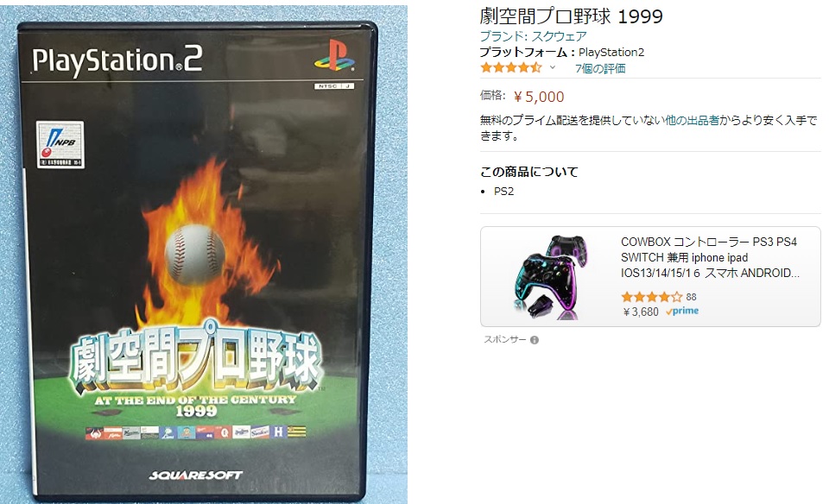829x504 pixels.
Task: Open the ブランド: スクウェア brand link
Action: [x=533, y=36]
